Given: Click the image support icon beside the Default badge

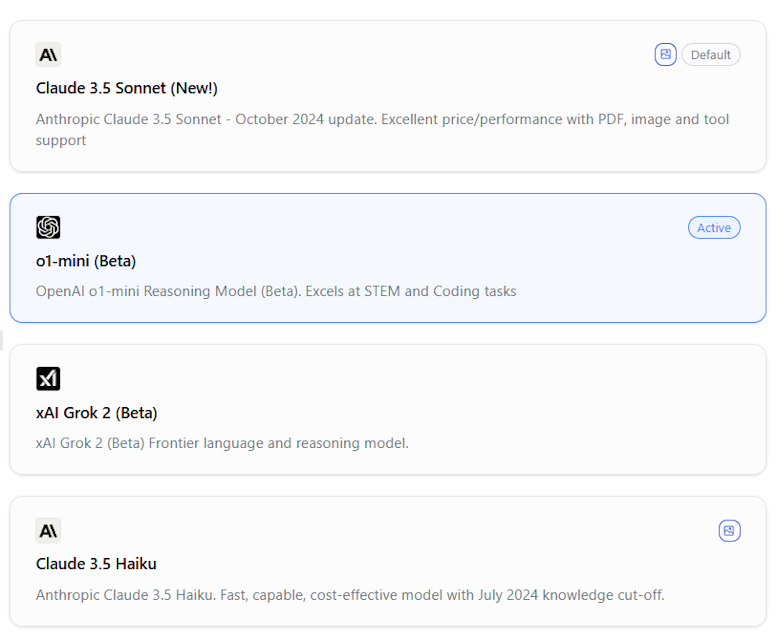Looking at the screenshot, I should (665, 55).
